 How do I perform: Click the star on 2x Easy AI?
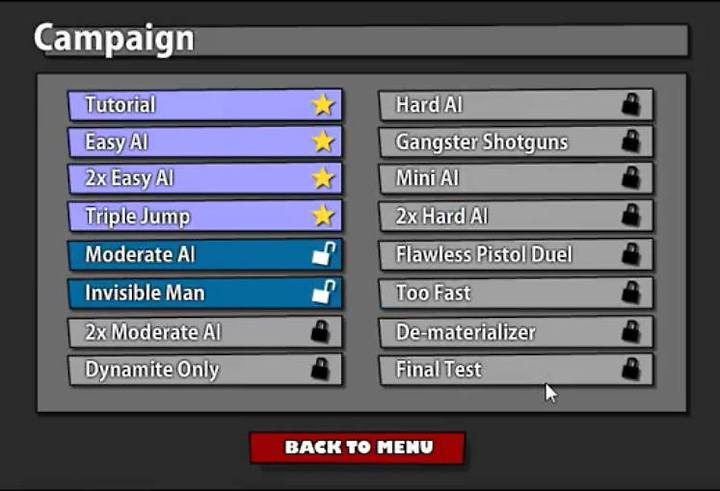(x=323, y=178)
